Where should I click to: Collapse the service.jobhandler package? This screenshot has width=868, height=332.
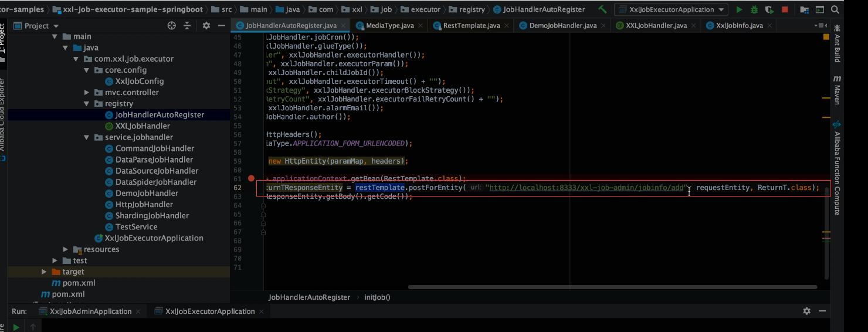point(87,137)
